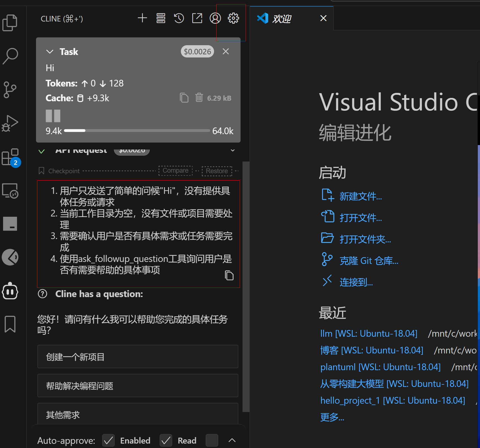Expand the API Request row chevron

[x=232, y=150]
